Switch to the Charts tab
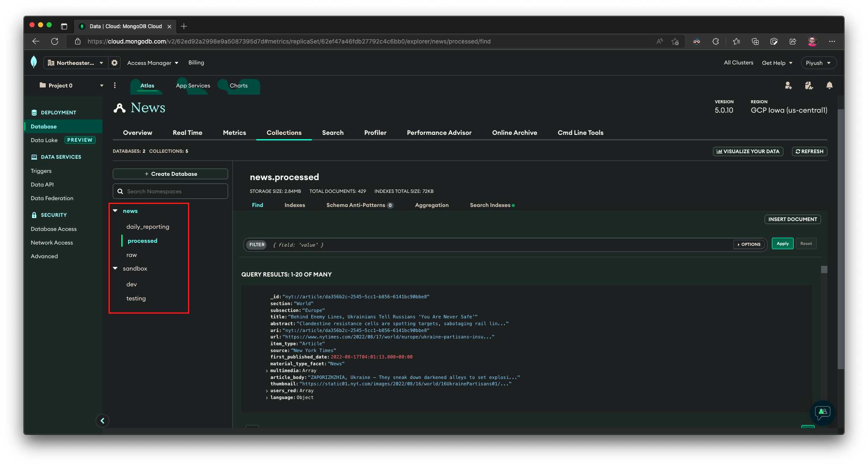The width and height of the screenshot is (868, 466). [x=239, y=86]
